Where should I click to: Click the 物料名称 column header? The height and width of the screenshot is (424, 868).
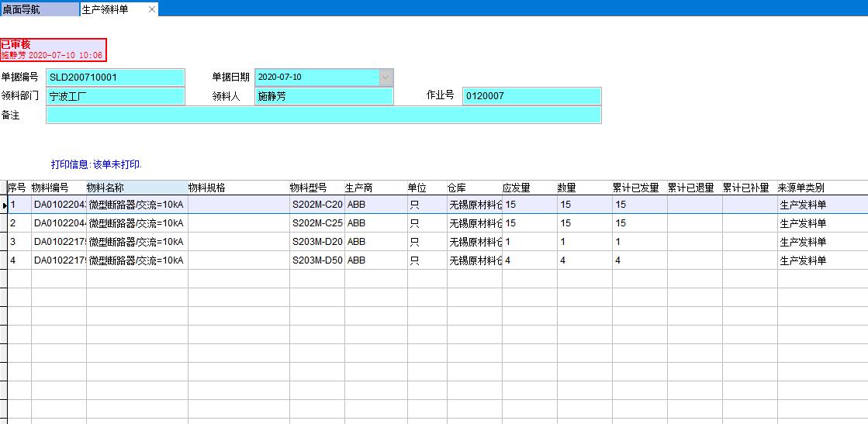click(136, 188)
